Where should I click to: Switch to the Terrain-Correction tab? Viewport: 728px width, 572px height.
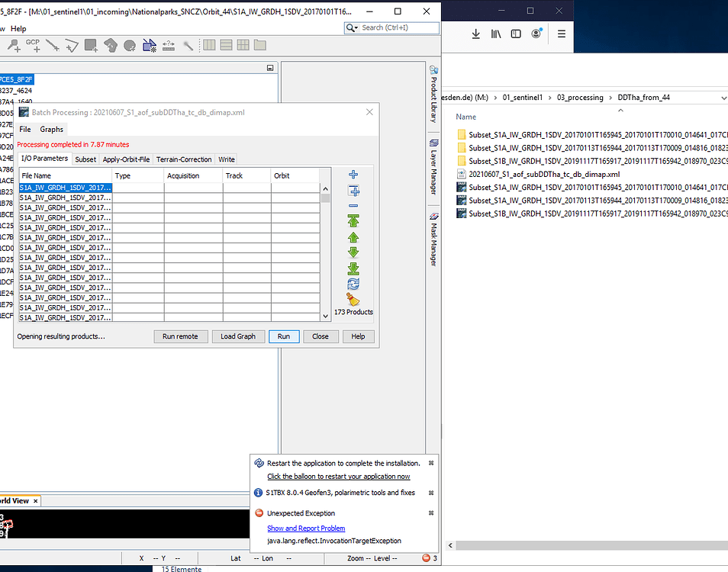pyautogui.click(x=183, y=159)
